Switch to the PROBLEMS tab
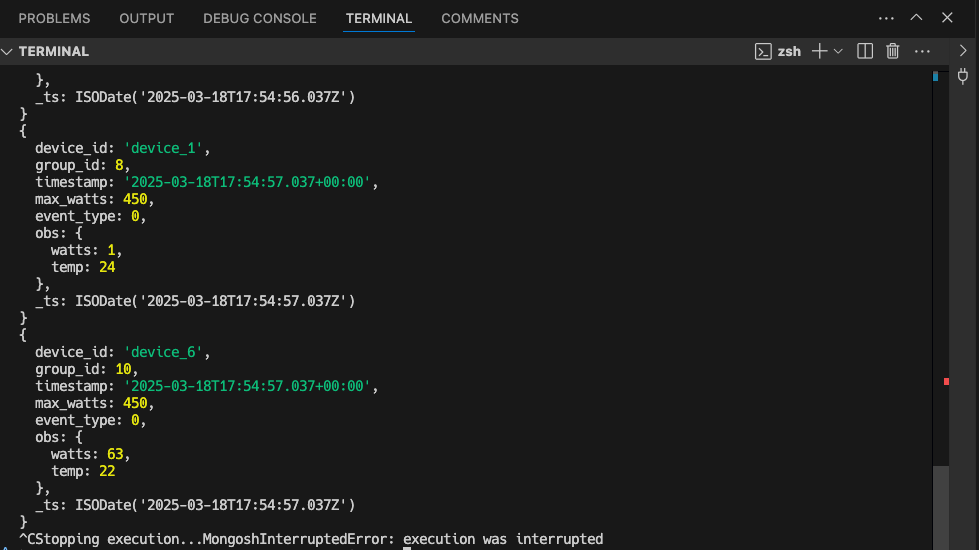The height and width of the screenshot is (550, 979). [x=54, y=18]
